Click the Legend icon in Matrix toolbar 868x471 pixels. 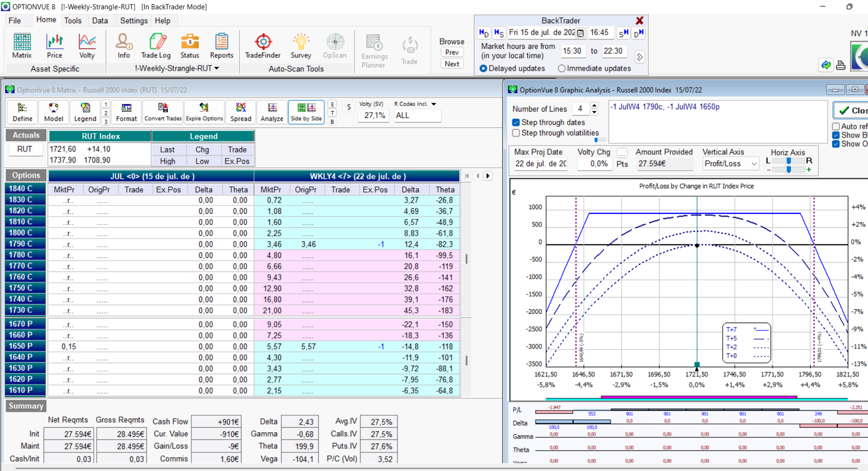85,112
